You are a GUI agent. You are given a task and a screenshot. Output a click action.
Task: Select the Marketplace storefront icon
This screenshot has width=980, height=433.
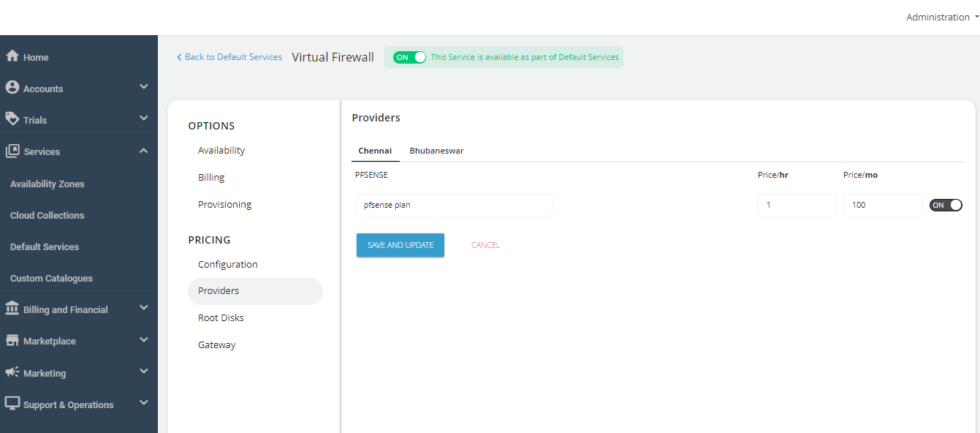click(x=12, y=339)
